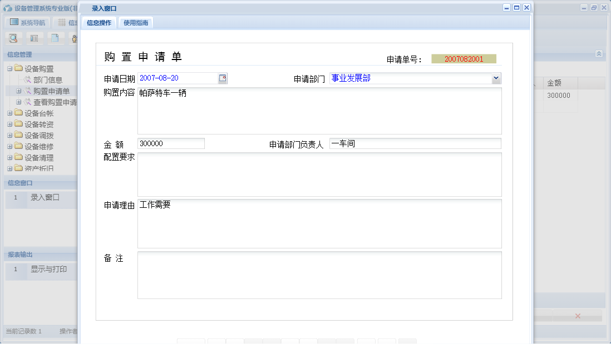Click the 申请单号 value 2007082001
This screenshot has width=611, height=364.
pyautogui.click(x=464, y=59)
